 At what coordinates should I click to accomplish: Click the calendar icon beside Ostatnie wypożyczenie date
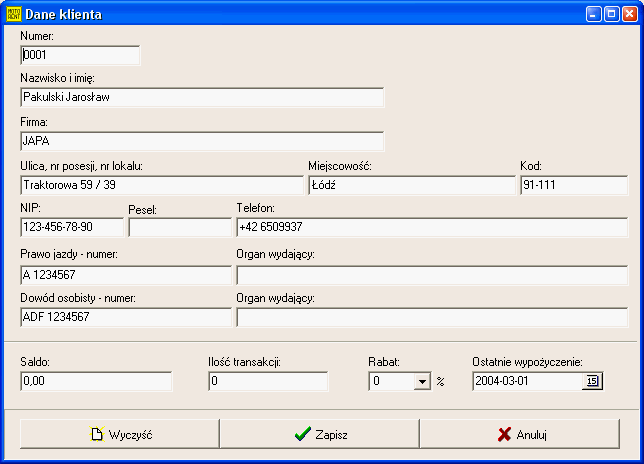click(592, 381)
